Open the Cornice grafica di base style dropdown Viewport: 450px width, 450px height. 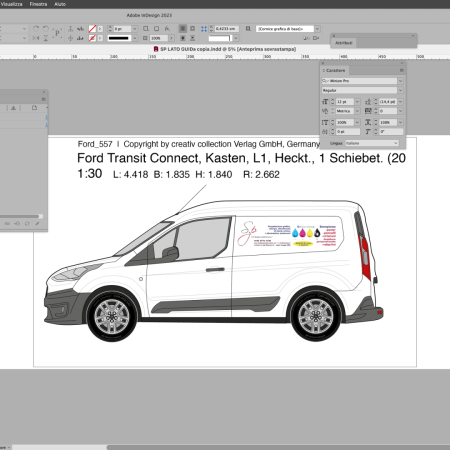tap(317, 29)
